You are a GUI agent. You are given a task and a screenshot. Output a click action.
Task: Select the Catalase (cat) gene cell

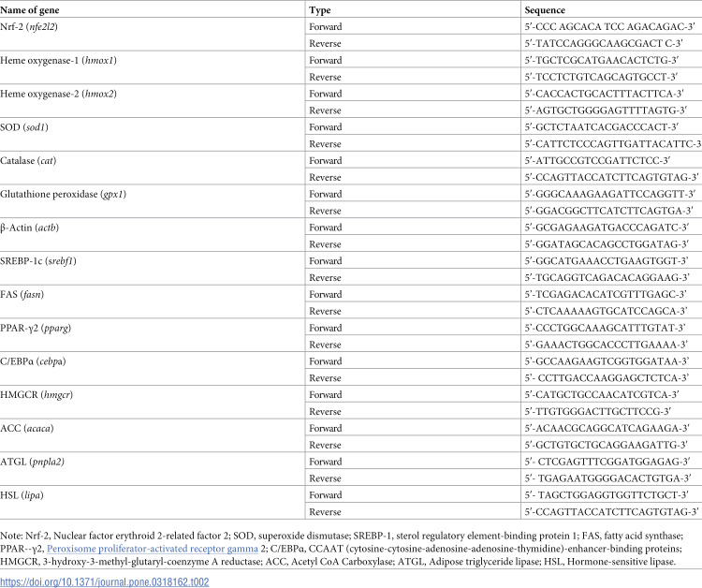153,169
